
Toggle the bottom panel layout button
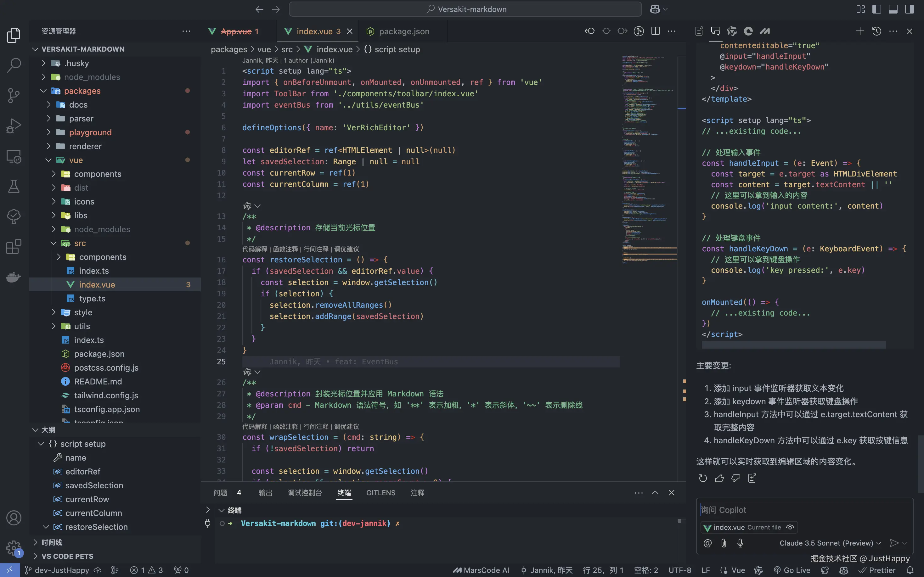[893, 9]
